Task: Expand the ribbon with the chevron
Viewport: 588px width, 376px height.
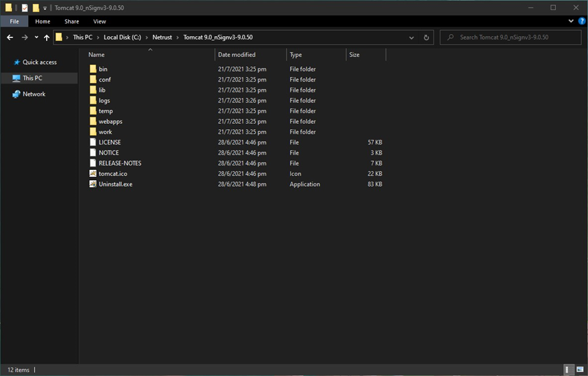Action: point(571,21)
